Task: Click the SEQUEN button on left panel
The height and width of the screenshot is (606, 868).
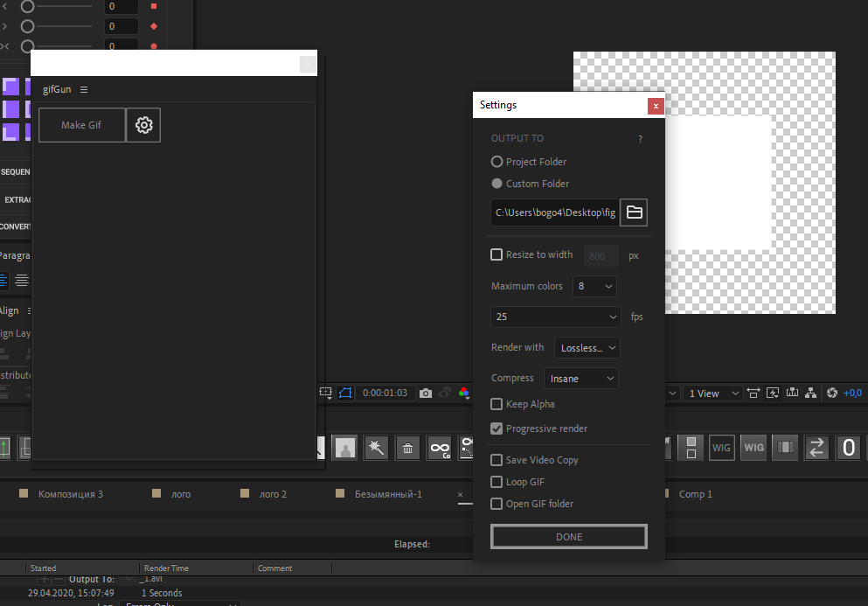Action: click(16, 171)
